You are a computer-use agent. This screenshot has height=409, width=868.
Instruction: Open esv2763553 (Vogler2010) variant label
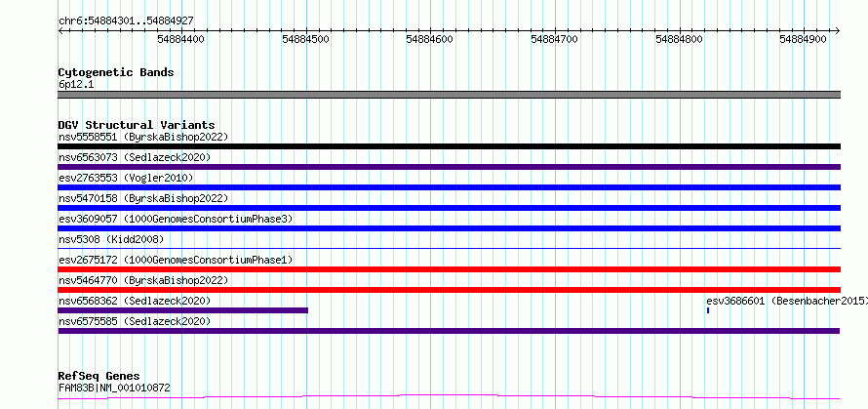(126, 178)
